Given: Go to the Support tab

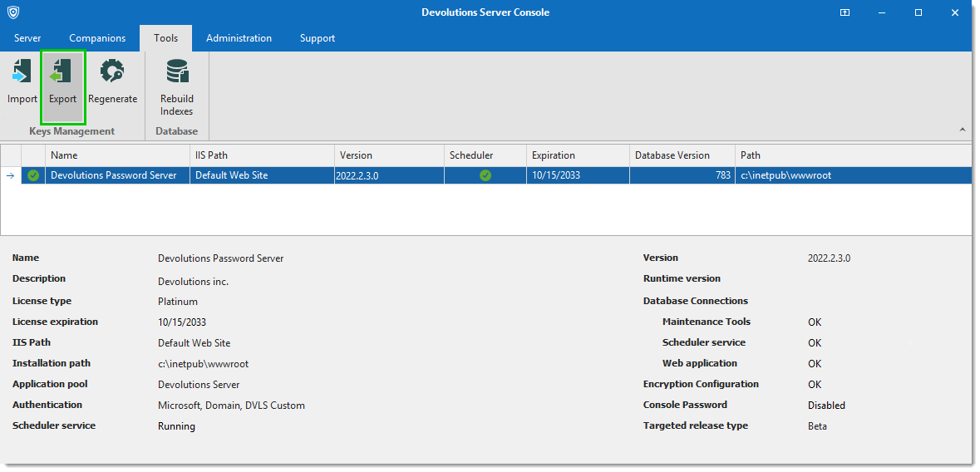Looking at the screenshot, I should coord(318,38).
